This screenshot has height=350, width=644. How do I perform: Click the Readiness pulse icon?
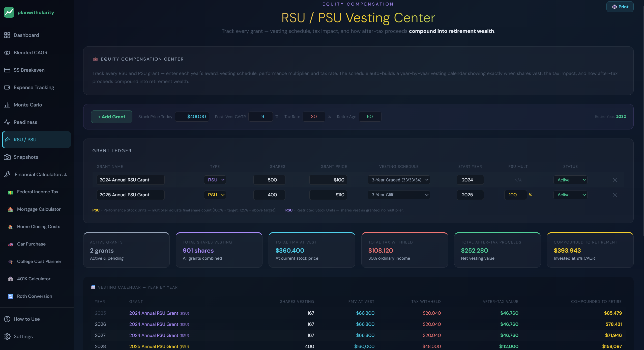click(x=7, y=122)
